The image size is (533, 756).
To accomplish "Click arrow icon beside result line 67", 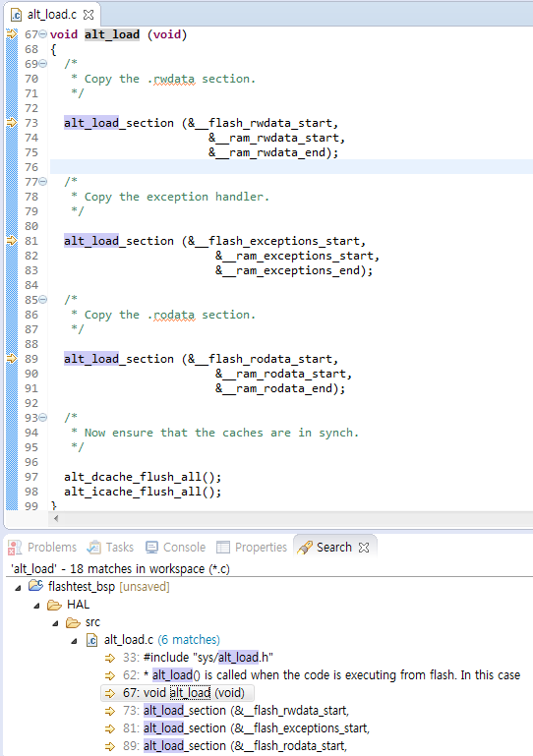I will point(110,693).
